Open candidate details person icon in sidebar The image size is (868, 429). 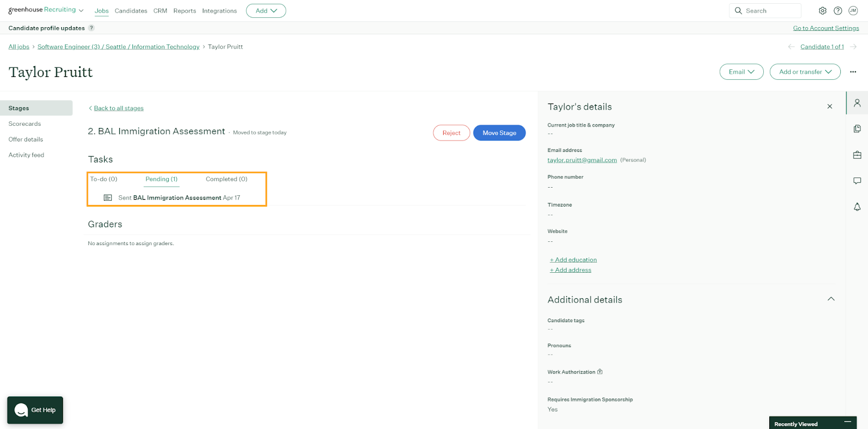coord(857,103)
